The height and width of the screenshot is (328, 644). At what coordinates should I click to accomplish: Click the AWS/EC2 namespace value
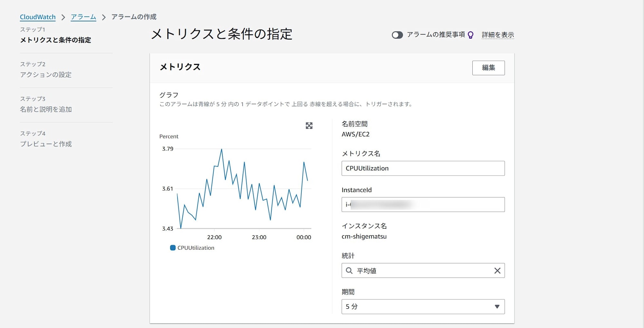(x=355, y=134)
